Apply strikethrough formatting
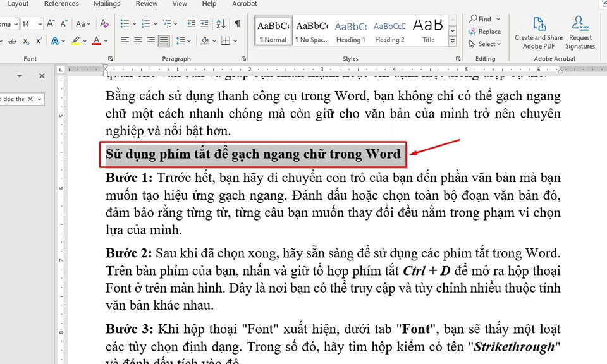Screen dimensions: 607x364 pyautogui.click(x=13, y=41)
